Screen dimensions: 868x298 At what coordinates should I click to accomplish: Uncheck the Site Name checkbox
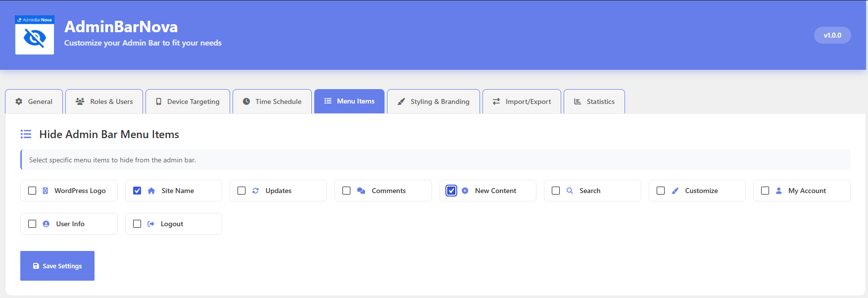coord(137,191)
